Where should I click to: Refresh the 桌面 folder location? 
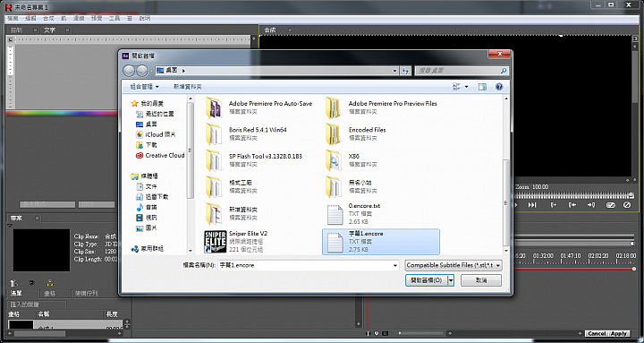[405, 71]
